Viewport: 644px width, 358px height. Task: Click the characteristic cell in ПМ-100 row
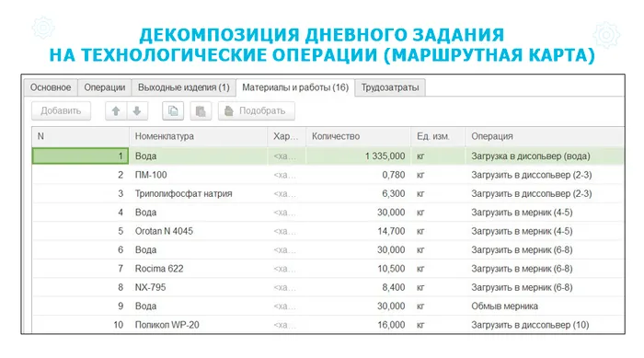(287, 175)
